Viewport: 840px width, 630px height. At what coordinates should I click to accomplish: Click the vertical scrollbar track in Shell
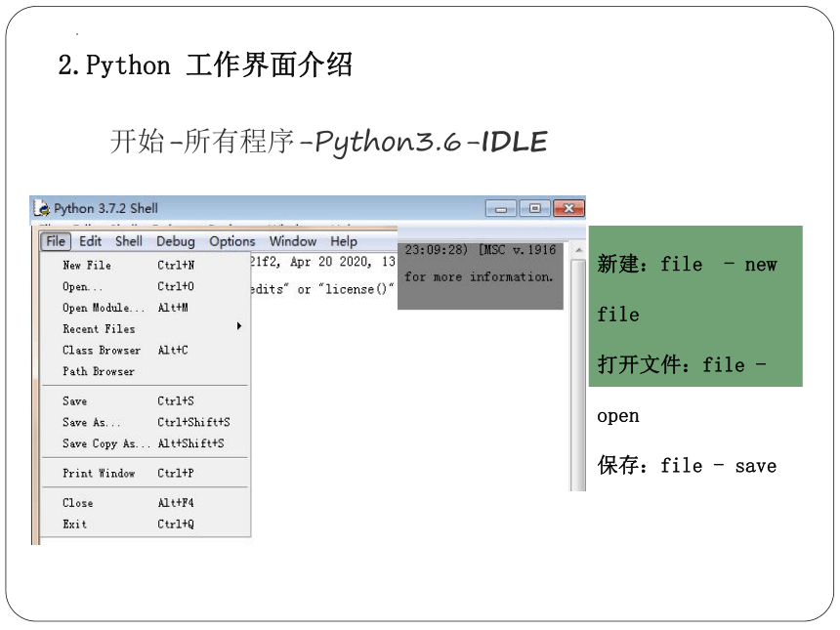(578, 375)
